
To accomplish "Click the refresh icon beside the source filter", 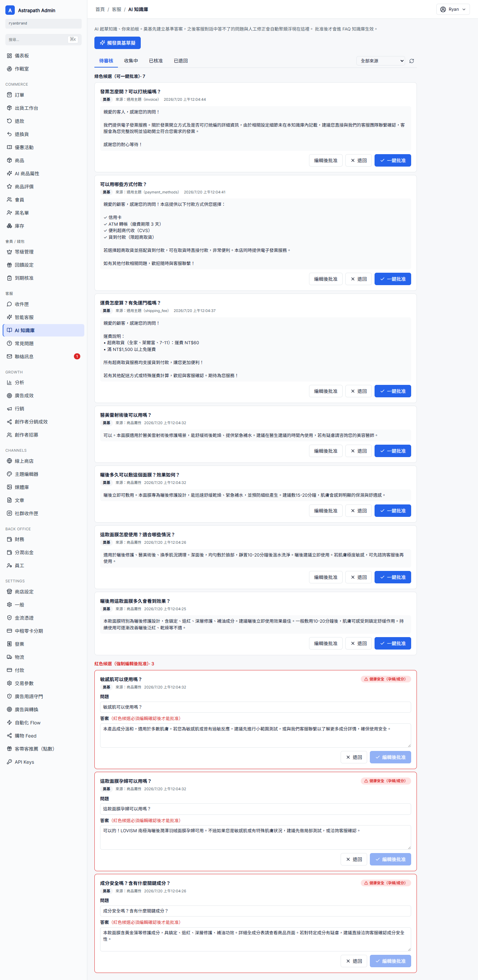I will coord(411,61).
